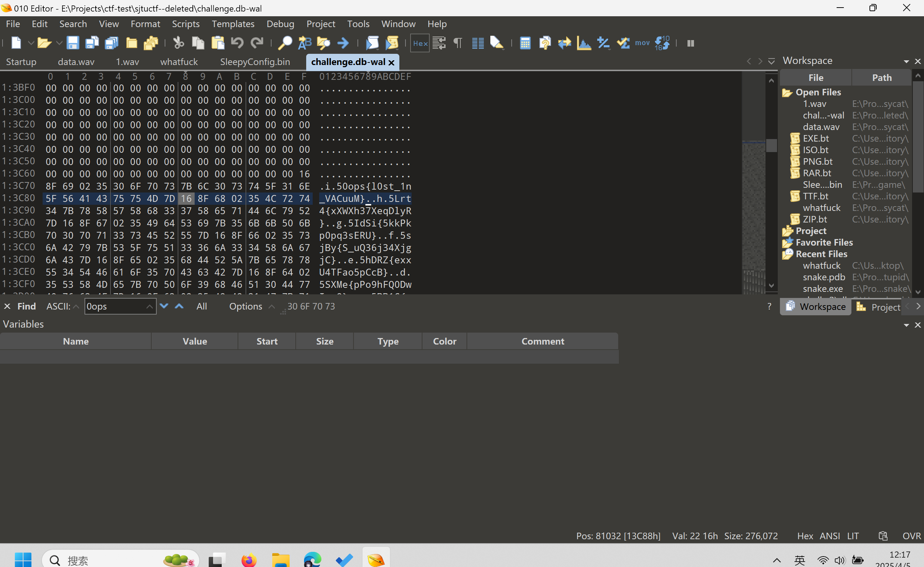Open the Templates menu
The height and width of the screenshot is (567, 924).
[233, 24]
